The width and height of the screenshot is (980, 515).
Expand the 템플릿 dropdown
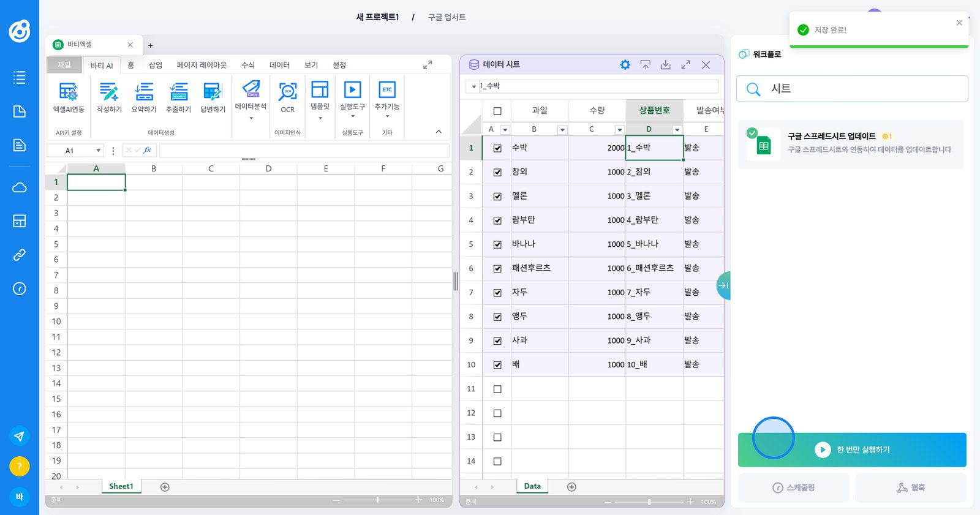320,118
